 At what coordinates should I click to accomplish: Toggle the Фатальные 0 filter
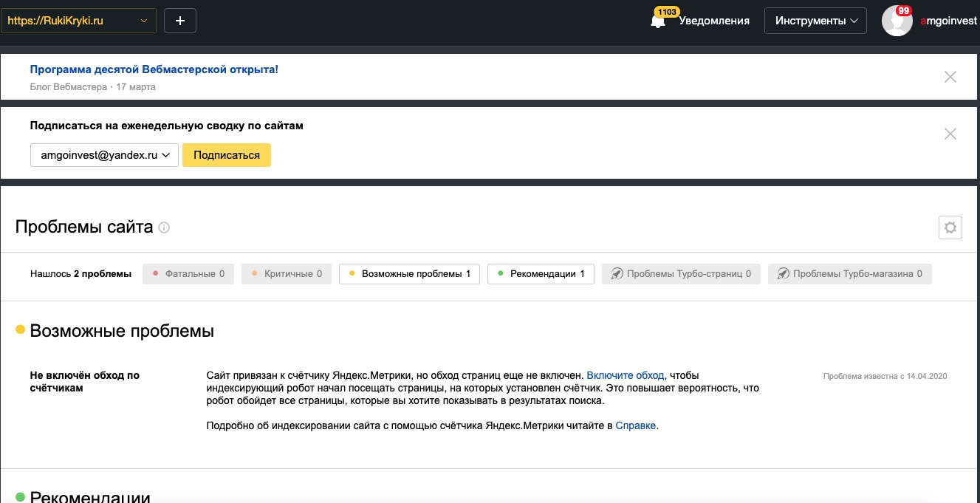pos(188,274)
